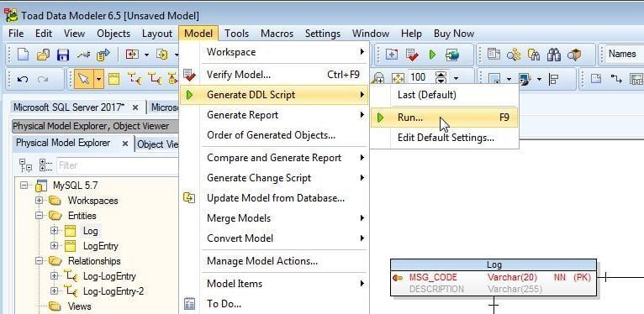Pick the Entity tool in toolbar
Viewport: 644px width, 314px height.
[x=113, y=78]
